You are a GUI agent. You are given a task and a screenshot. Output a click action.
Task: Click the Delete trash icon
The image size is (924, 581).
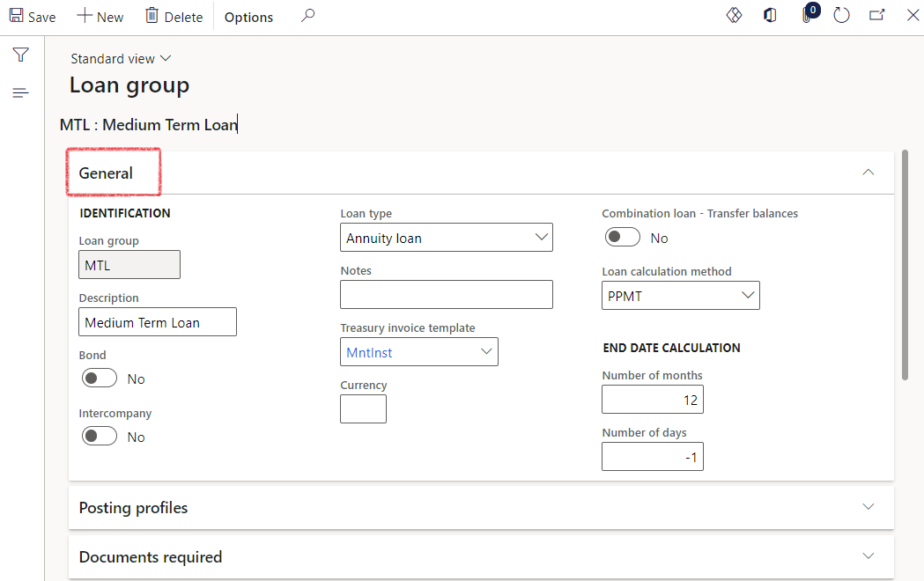coord(152,16)
